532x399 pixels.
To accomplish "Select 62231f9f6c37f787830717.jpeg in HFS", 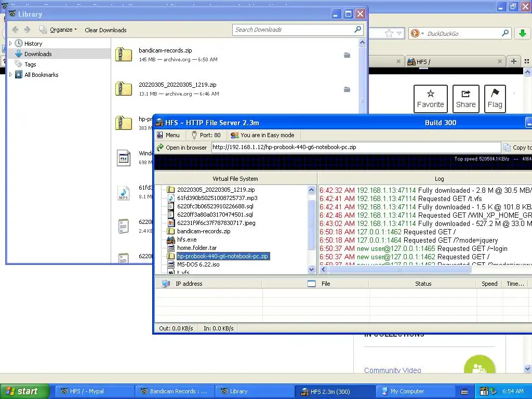I will click(216, 223).
